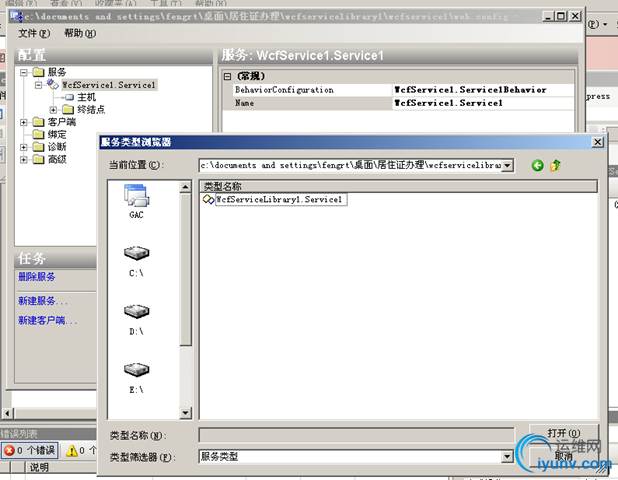The height and width of the screenshot is (480, 618).
Task: Toggle the 0 个错误 filter button
Action: 30,450
